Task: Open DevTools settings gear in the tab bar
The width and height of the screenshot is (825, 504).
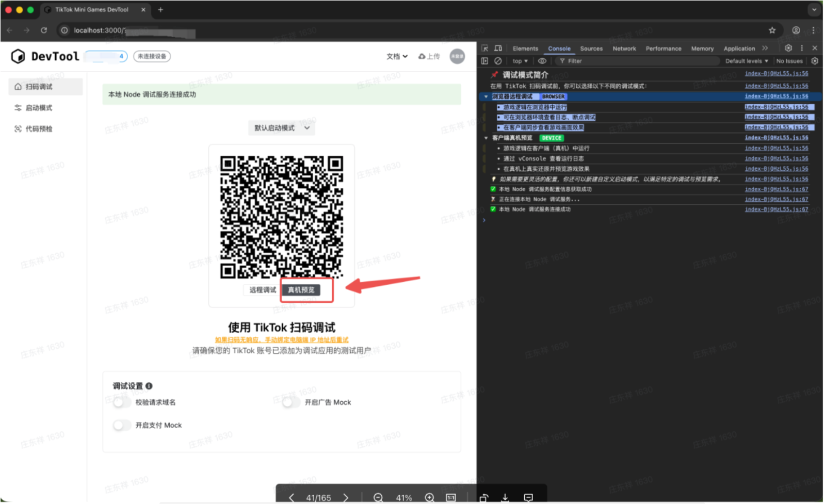Action: pos(788,48)
